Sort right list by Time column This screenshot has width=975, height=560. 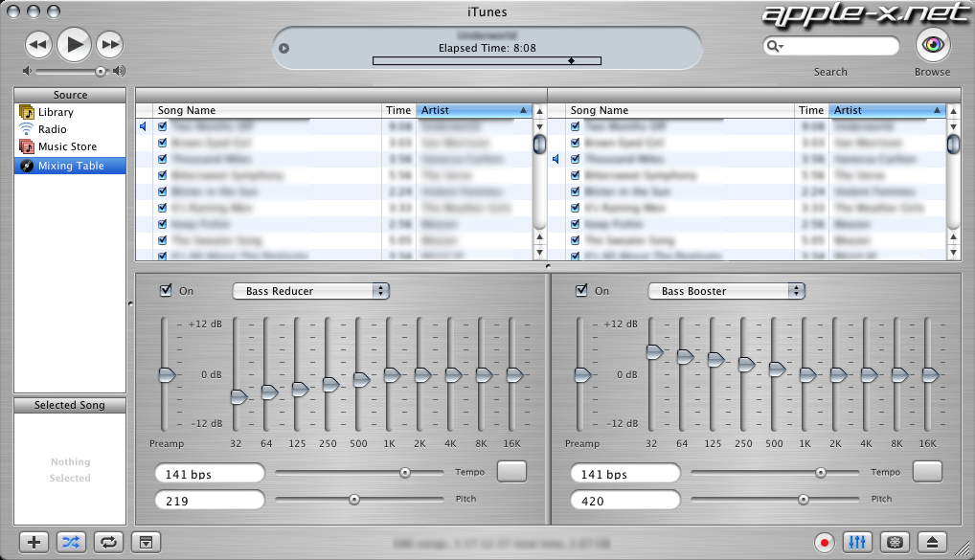click(811, 110)
